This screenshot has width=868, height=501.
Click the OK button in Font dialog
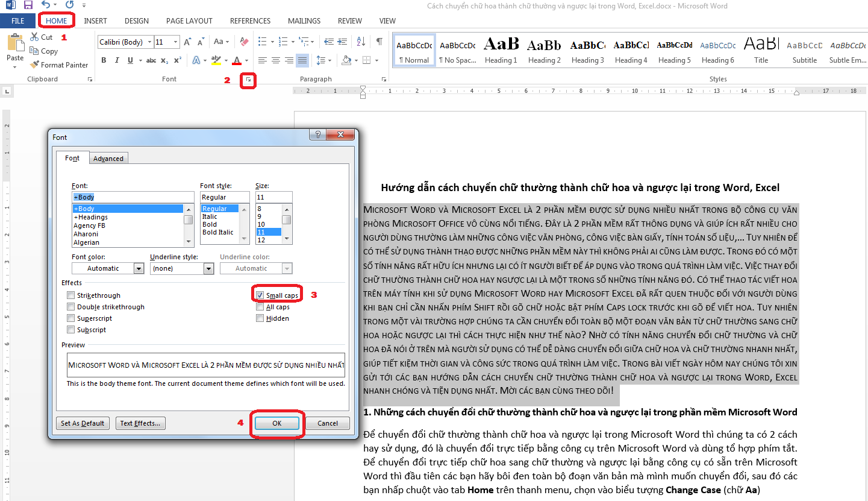pos(276,423)
